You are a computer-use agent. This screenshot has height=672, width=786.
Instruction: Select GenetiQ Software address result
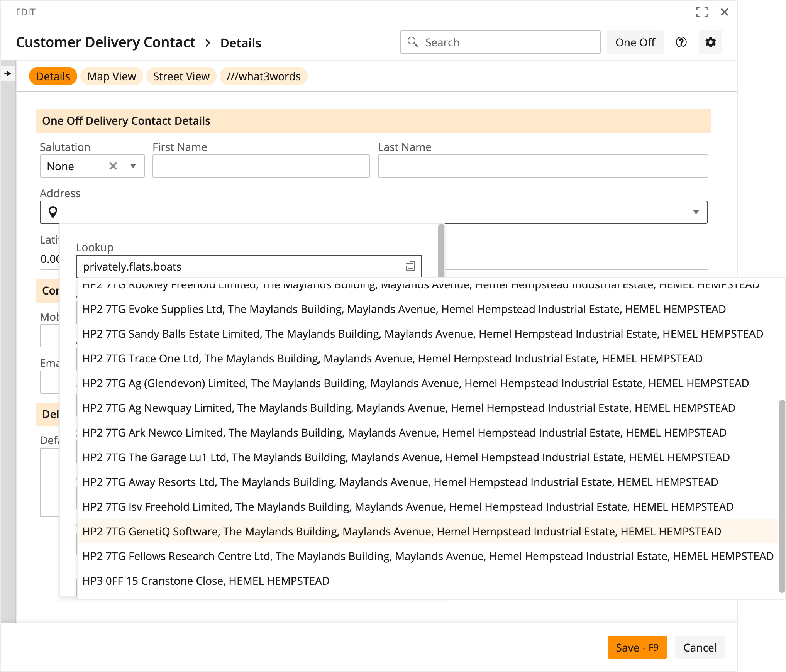click(x=401, y=532)
